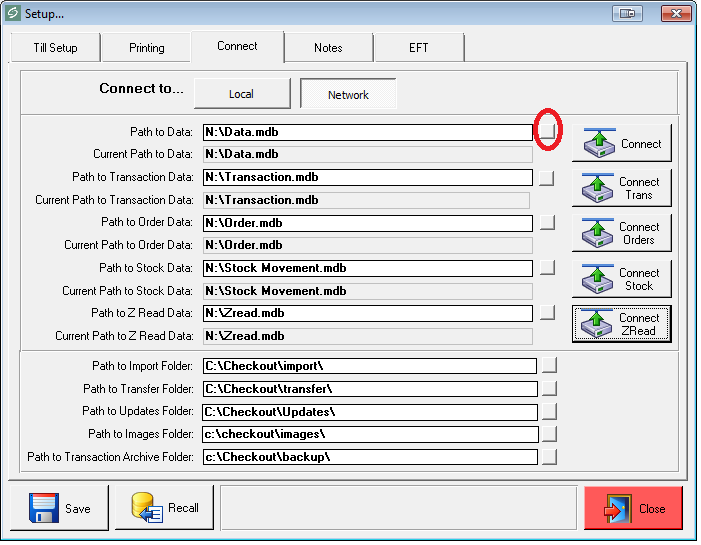Switch to the Till Setup tab
Viewport: 701px width, 545px height.
[54, 48]
